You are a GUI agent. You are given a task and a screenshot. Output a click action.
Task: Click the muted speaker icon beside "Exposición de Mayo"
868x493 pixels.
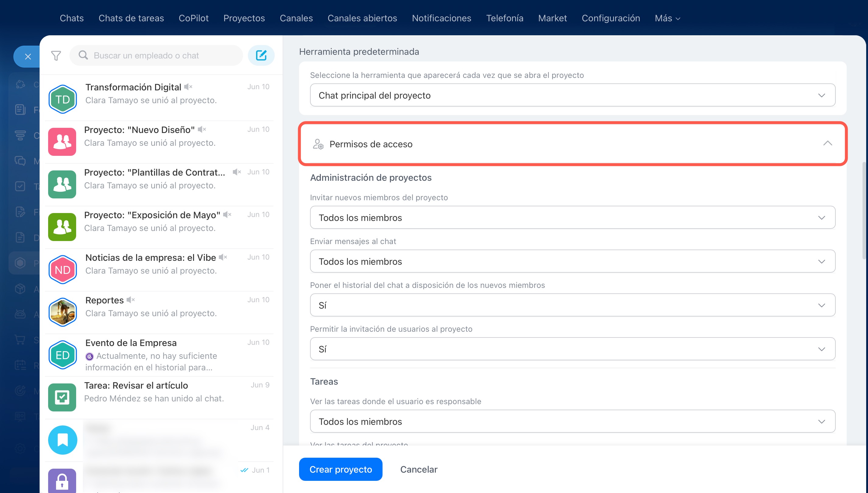(x=227, y=215)
